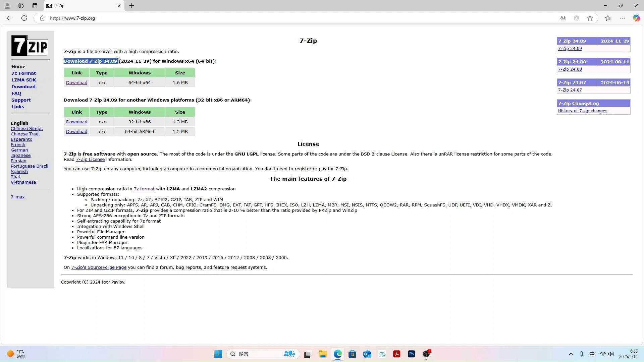Go to Home in sidebar
Image resolution: width=644 pixels, height=362 pixels.
(18, 66)
